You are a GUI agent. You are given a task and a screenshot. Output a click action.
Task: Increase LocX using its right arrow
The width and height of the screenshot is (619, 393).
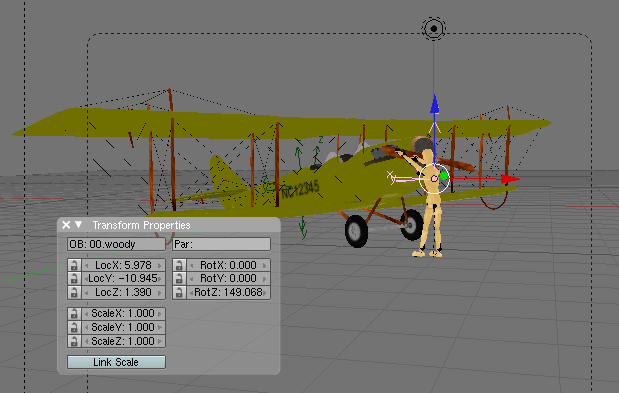coord(159,265)
